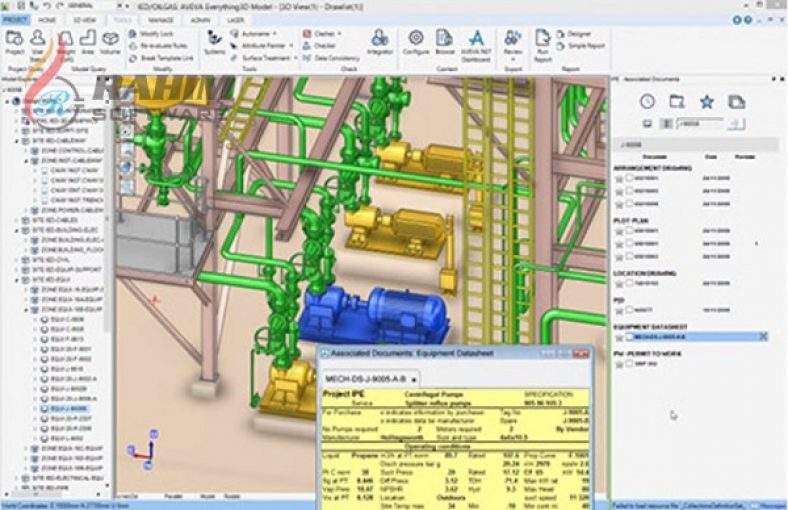The image size is (788, 510).
Task: Switch to the MANAGE ribbon tab
Action: coord(161,20)
